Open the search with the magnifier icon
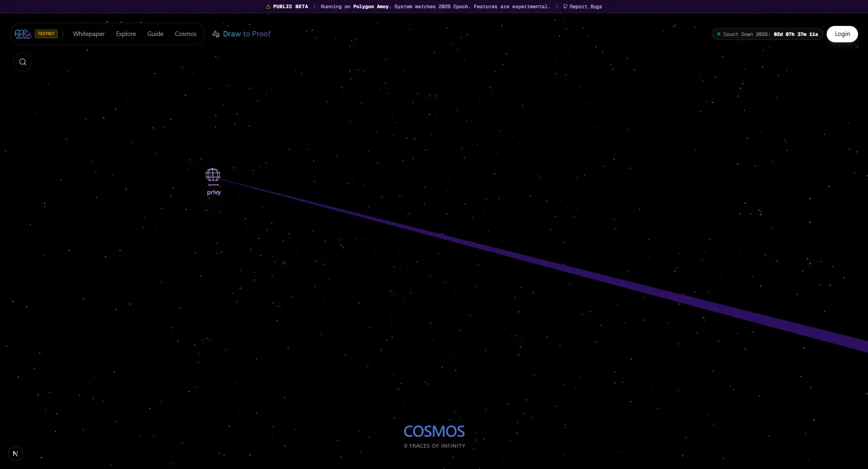868x469 pixels. [x=22, y=61]
